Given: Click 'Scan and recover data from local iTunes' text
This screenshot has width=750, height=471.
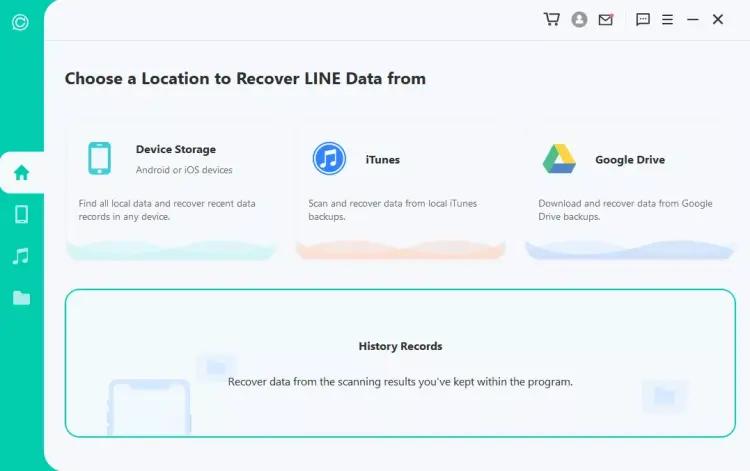Looking at the screenshot, I should 393,210.
